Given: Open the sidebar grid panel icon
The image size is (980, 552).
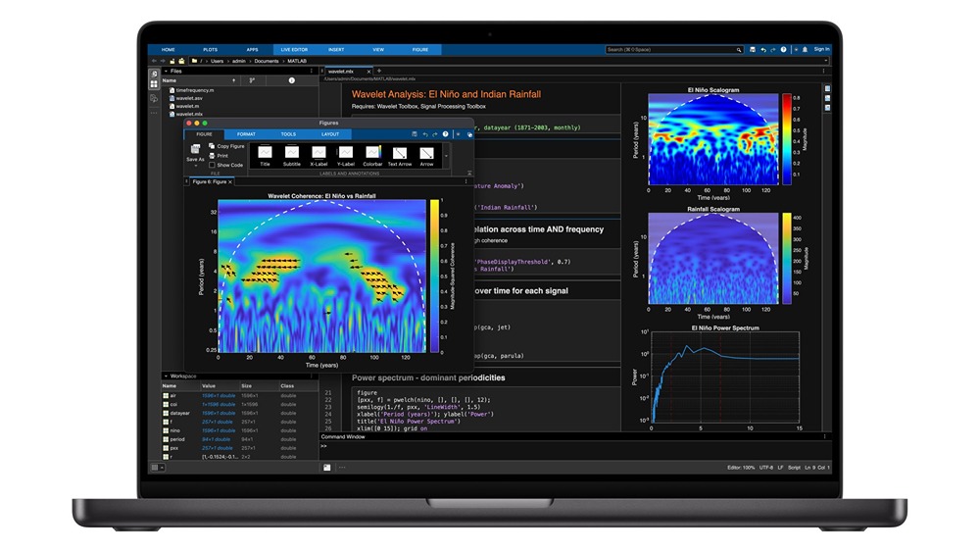Looking at the screenshot, I should coord(154,84).
